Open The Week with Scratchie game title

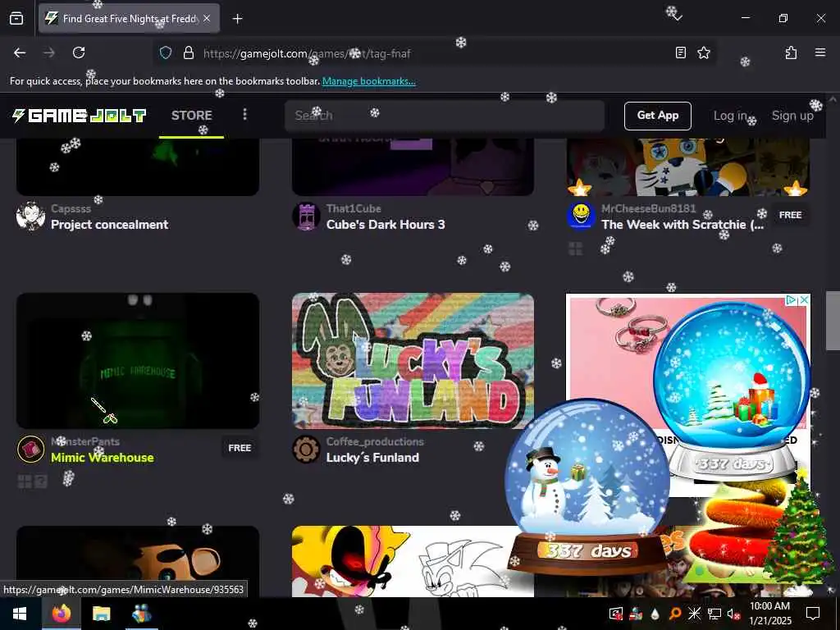pos(682,225)
